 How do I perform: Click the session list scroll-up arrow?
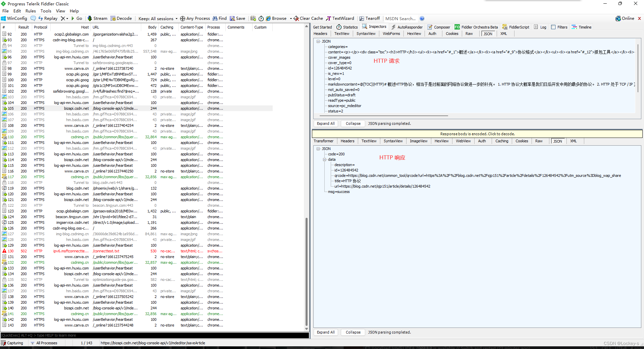tap(306, 27)
